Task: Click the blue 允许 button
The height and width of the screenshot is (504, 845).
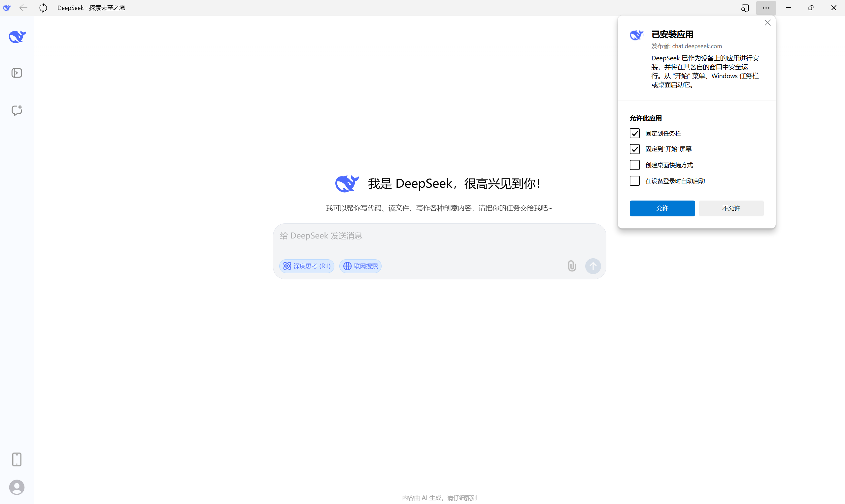Action: coord(662,208)
